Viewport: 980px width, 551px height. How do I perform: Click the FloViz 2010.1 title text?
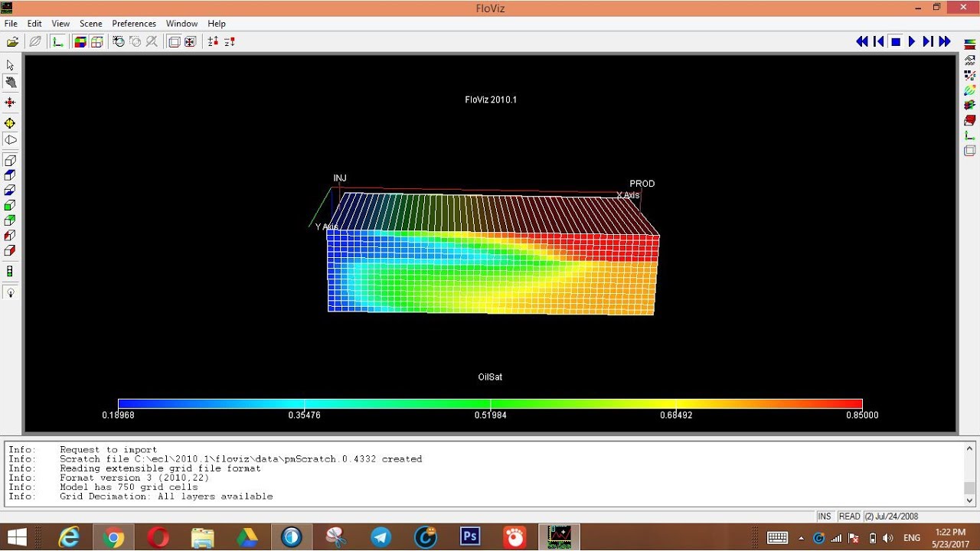tap(491, 99)
